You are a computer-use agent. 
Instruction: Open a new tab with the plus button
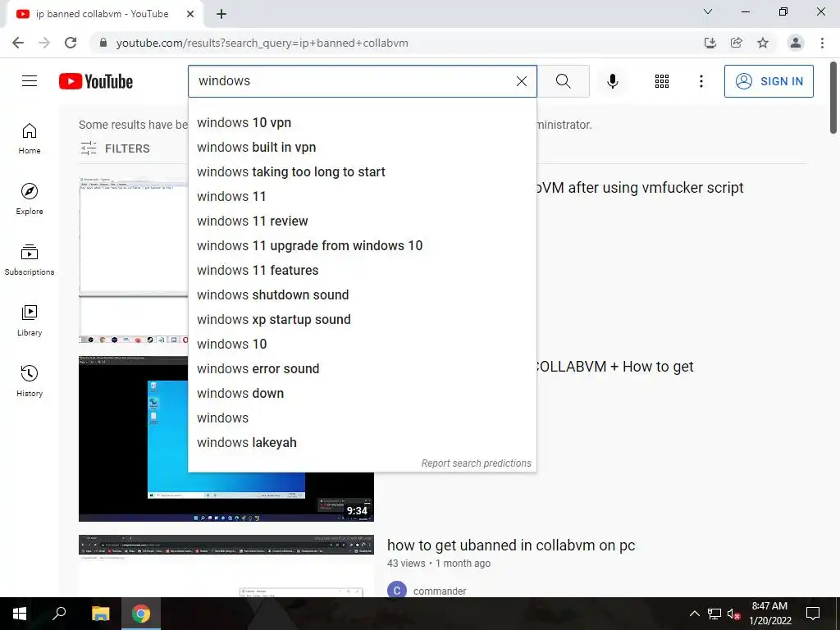[221, 14]
